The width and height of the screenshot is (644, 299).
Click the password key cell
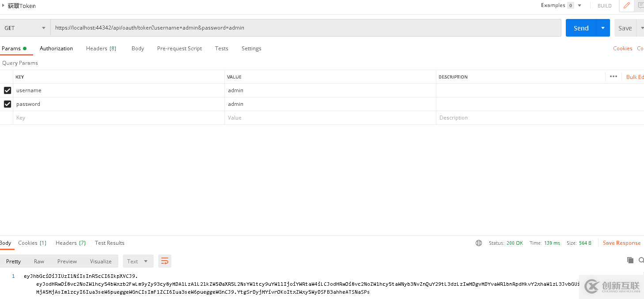(119, 104)
